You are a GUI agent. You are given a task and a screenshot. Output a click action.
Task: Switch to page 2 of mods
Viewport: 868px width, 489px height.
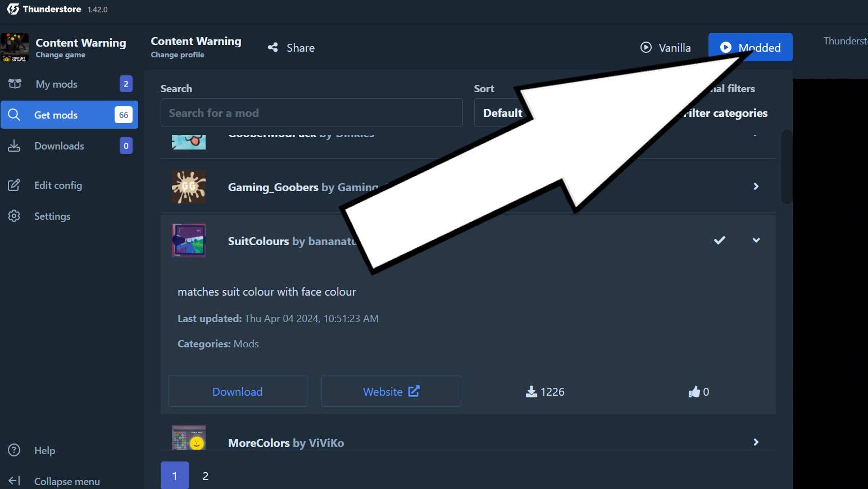coord(205,476)
